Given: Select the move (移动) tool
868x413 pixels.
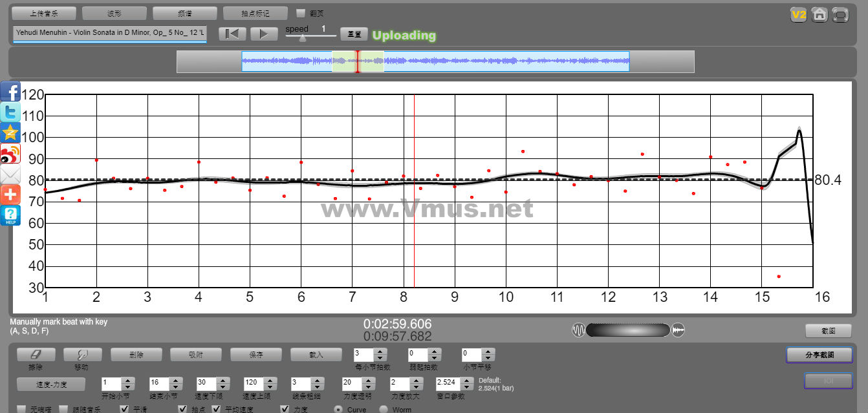Looking at the screenshot, I should (82, 355).
